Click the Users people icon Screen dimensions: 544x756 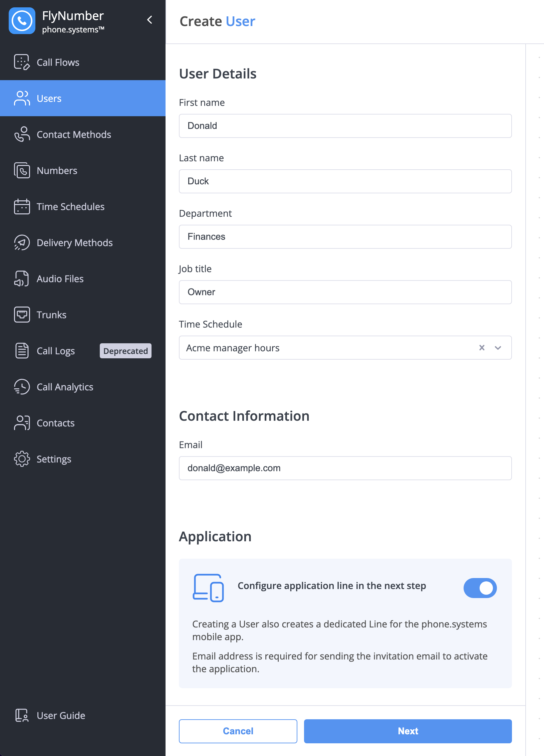22,98
